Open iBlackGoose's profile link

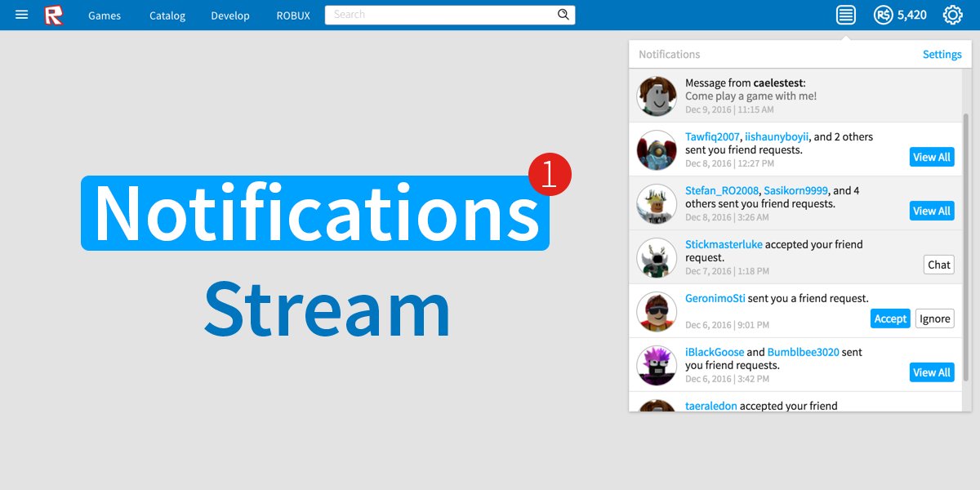coord(715,352)
